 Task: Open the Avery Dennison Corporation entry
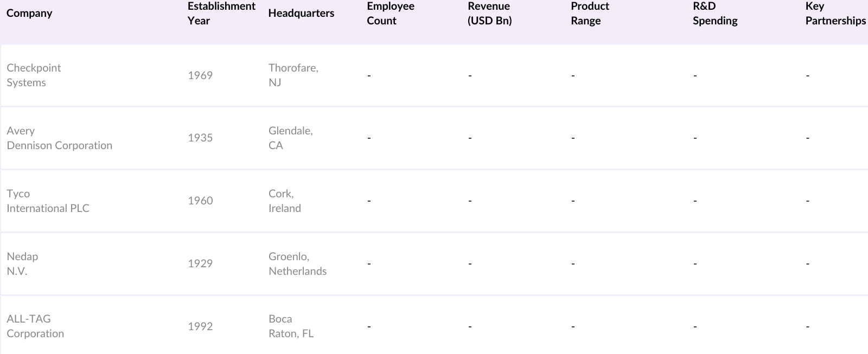tap(59, 138)
